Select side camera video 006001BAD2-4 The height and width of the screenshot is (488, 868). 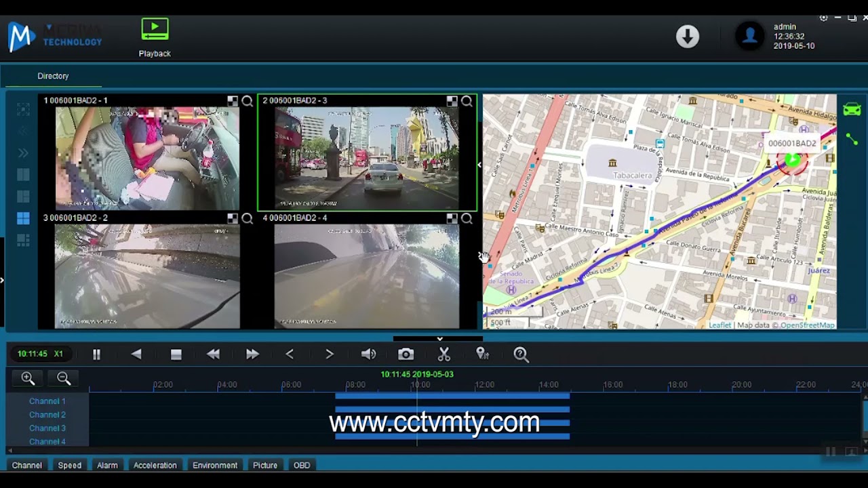[x=367, y=277]
